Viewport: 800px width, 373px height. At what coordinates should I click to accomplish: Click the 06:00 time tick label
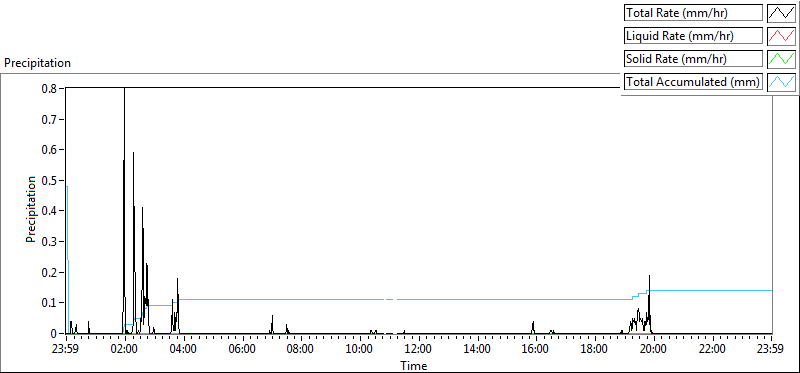[x=242, y=350]
